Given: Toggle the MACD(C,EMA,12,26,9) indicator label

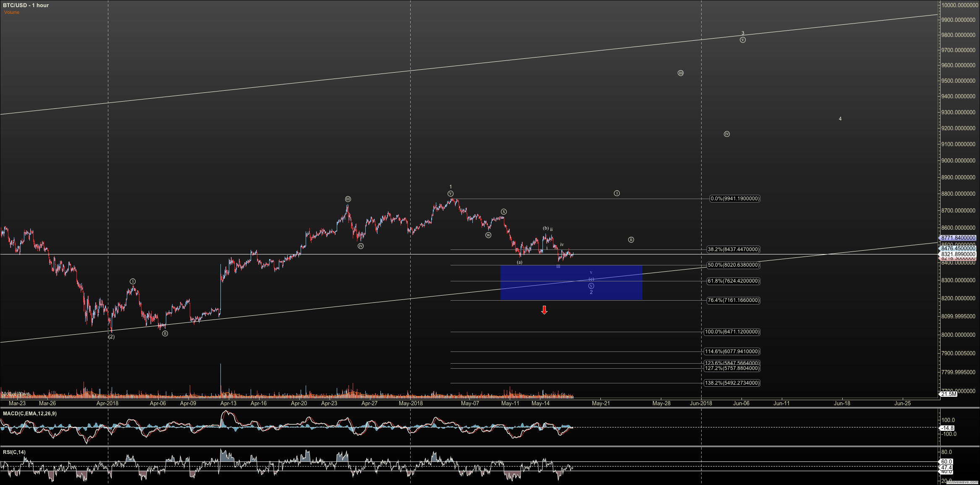Looking at the screenshot, I should [29, 413].
